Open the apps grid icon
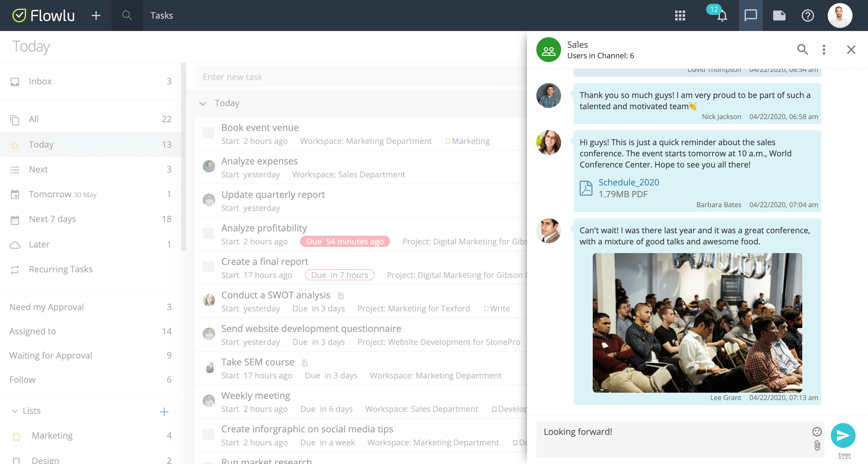868x464 pixels. click(x=680, y=16)
